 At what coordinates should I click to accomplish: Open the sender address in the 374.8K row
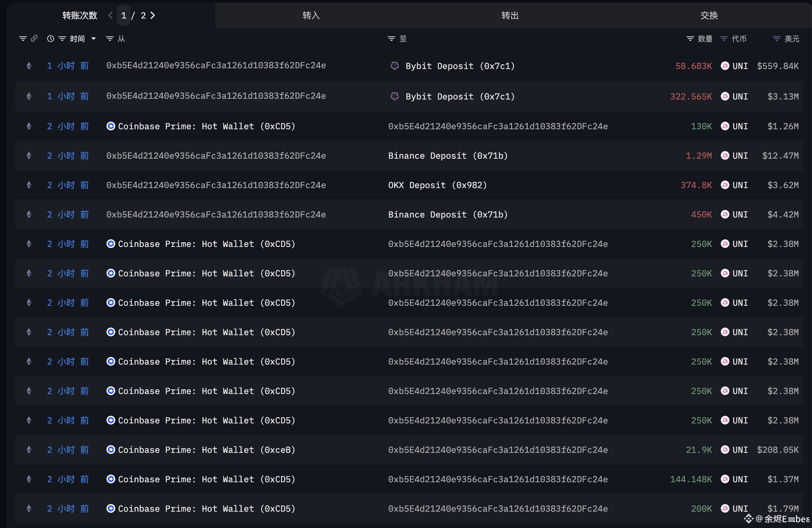pos(216,185)
